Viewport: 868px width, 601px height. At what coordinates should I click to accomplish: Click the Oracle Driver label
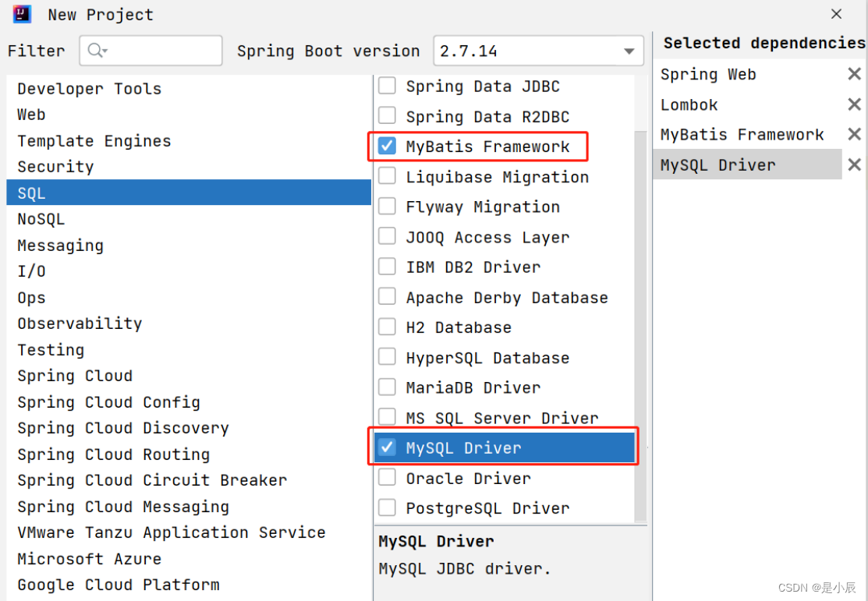[469, 478]
